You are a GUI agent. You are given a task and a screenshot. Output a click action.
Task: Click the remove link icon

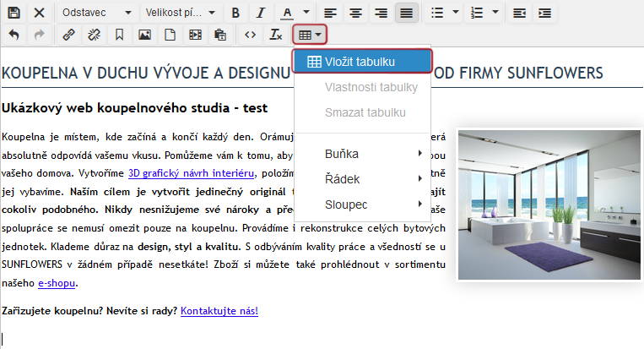coord(94,35)
